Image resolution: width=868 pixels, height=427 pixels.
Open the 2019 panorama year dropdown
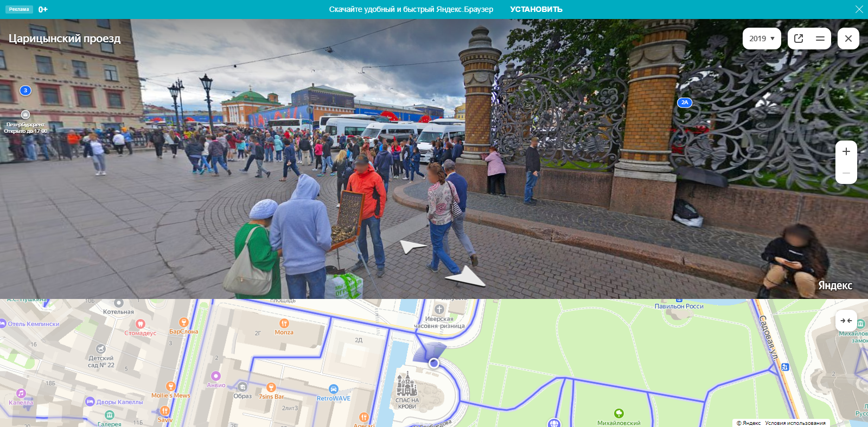point(761,39)
